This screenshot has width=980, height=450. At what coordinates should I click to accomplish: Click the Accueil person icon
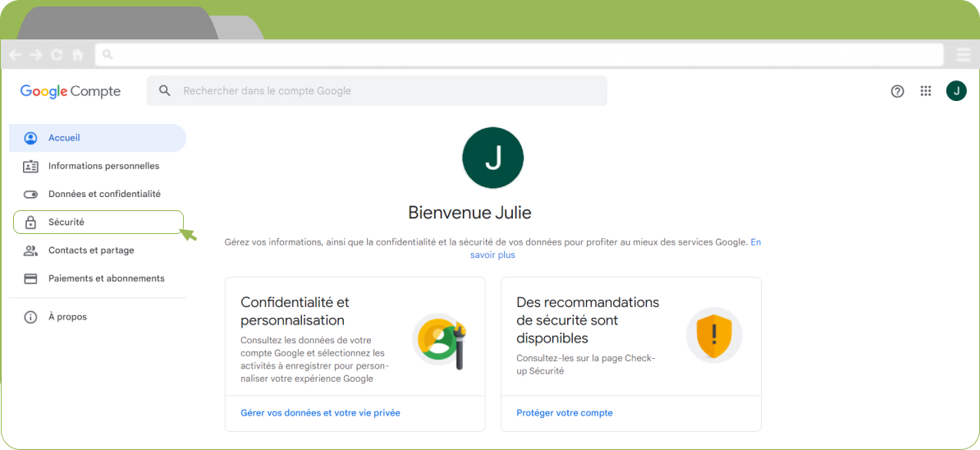point(30,138)
